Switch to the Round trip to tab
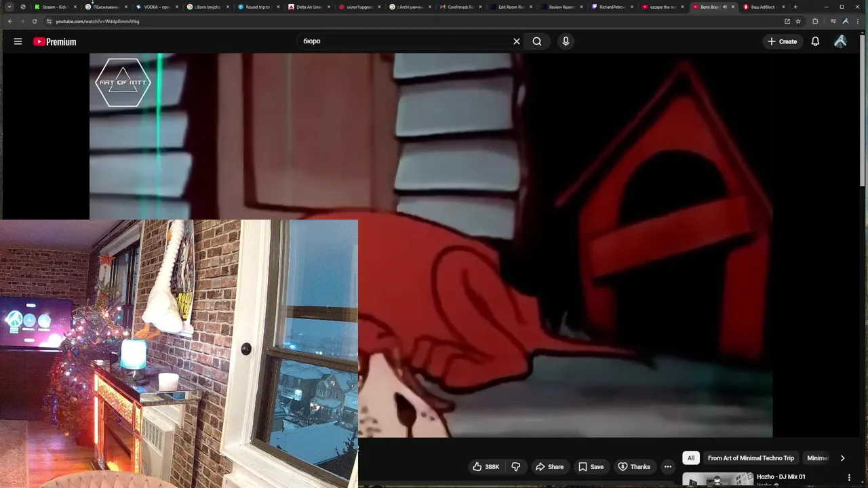Viewport: 868px width, 488px height. (x=257, y=7)
